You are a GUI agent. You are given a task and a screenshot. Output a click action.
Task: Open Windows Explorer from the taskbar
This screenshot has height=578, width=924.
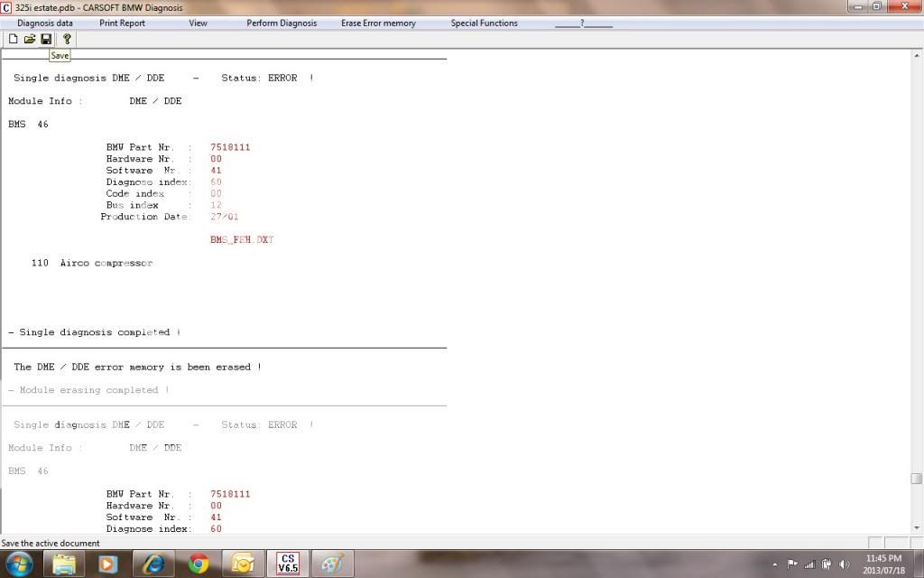(64, 564)
